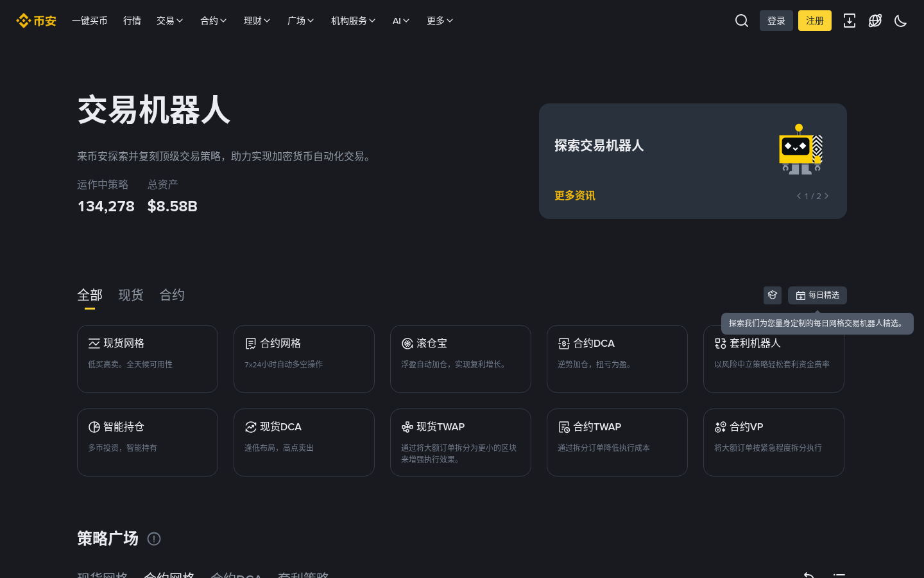This screenshot has height=578, width=924.
Task: Click the 每日精选 button
Action: coord(817,295)
